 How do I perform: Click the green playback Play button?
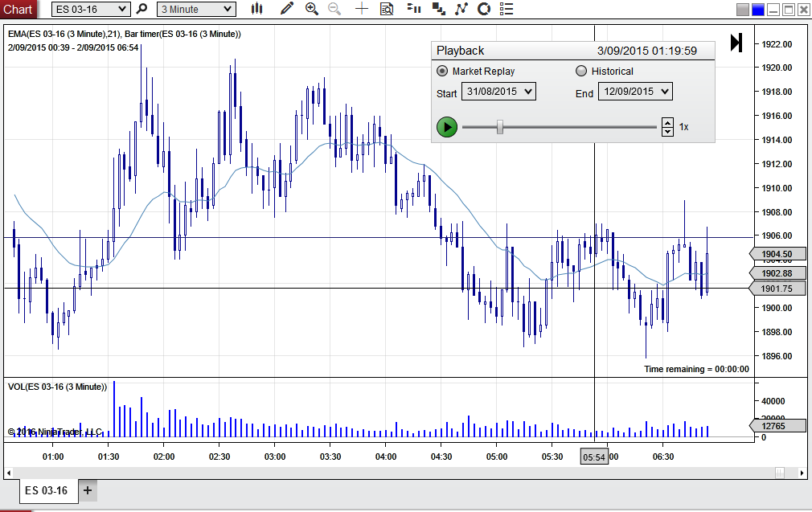(447, 127)
